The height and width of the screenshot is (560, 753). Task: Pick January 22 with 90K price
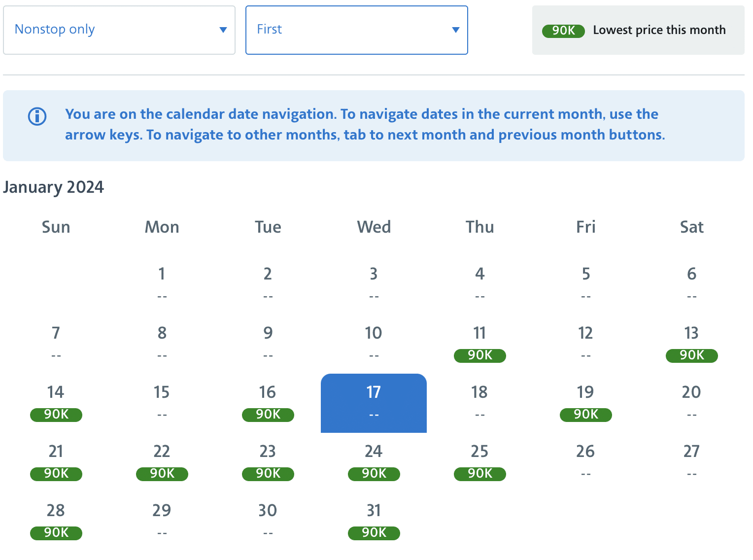point(162,462)
